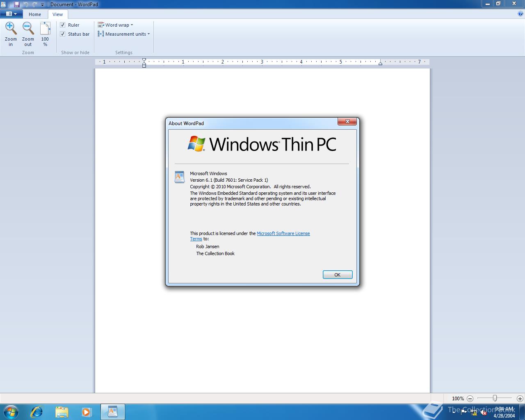The image size is (525, 420).
Task: Restore down the WordPad window
Action: coord(498,4)
